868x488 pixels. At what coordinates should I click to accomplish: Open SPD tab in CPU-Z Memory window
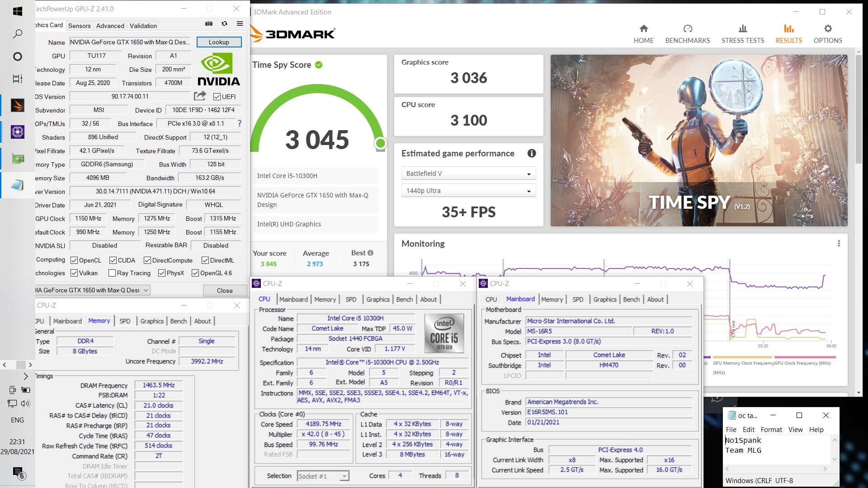pyautogui.click(x=125, y=321)
